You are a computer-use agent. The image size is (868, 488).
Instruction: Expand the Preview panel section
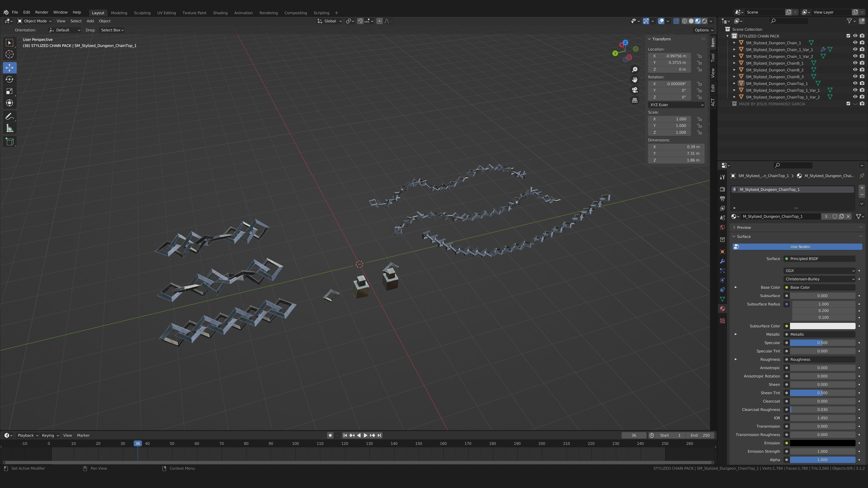(744, 228)
